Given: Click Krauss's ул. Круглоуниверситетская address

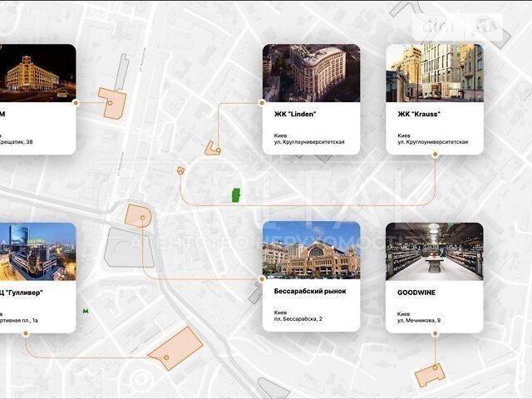Looking at the screenshot, I should [432, 142].
